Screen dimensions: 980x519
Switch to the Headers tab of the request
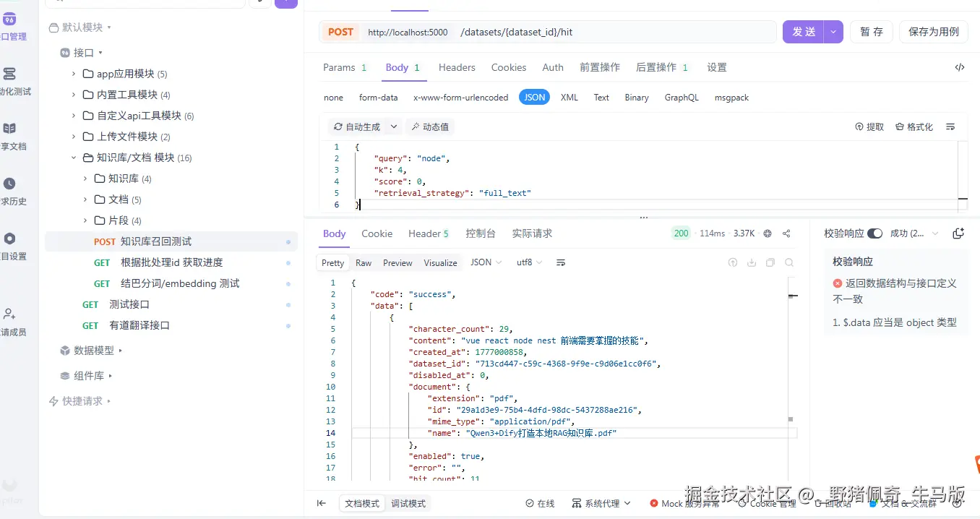[456, 67]
